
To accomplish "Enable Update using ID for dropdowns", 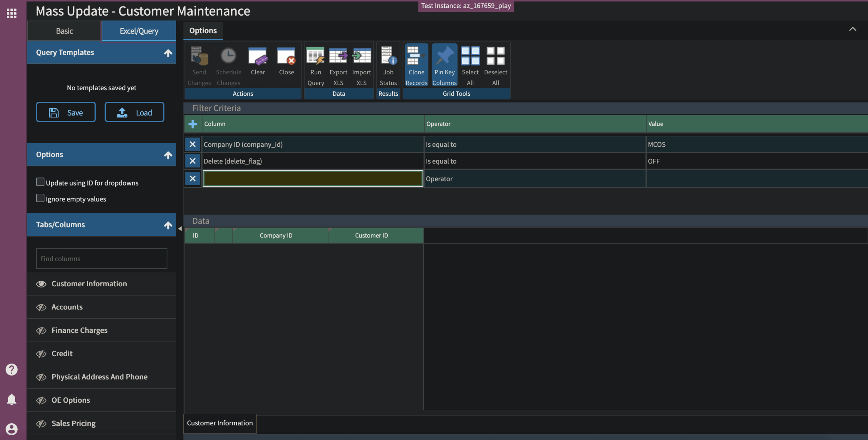I will click(x=40, y=182).
